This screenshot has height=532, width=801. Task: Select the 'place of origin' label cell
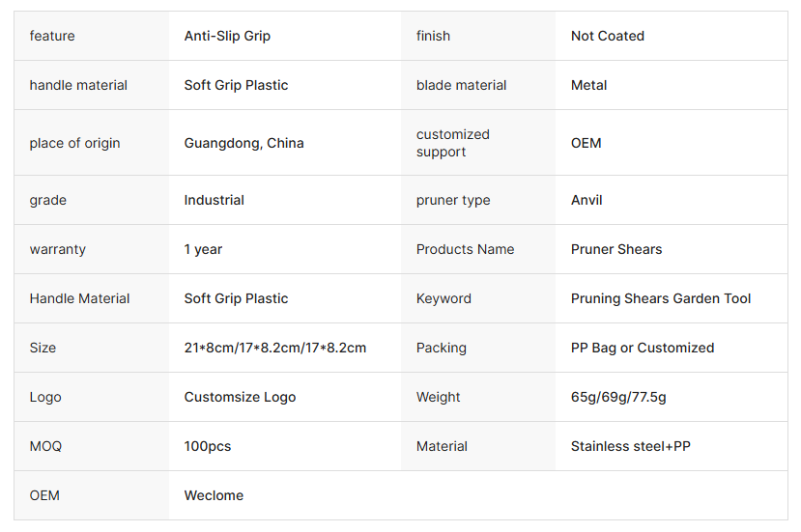74,143
